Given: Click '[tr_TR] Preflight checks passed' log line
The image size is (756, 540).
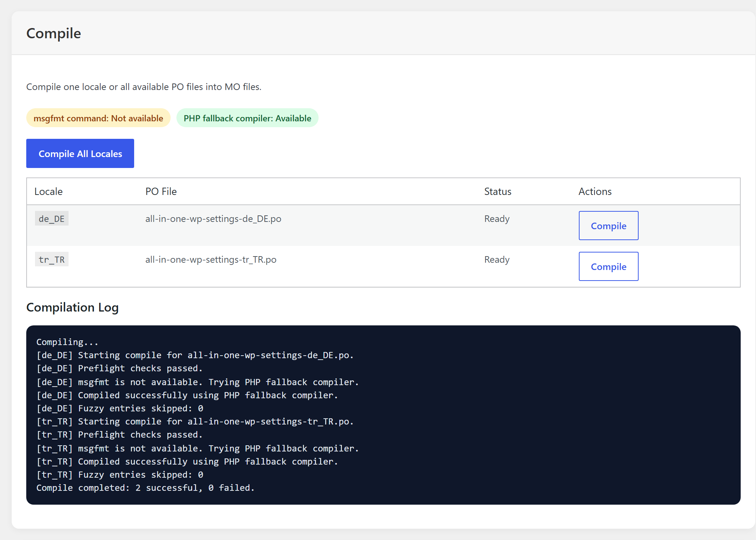Looking at the screenshot, I should (x=120, y=434).
